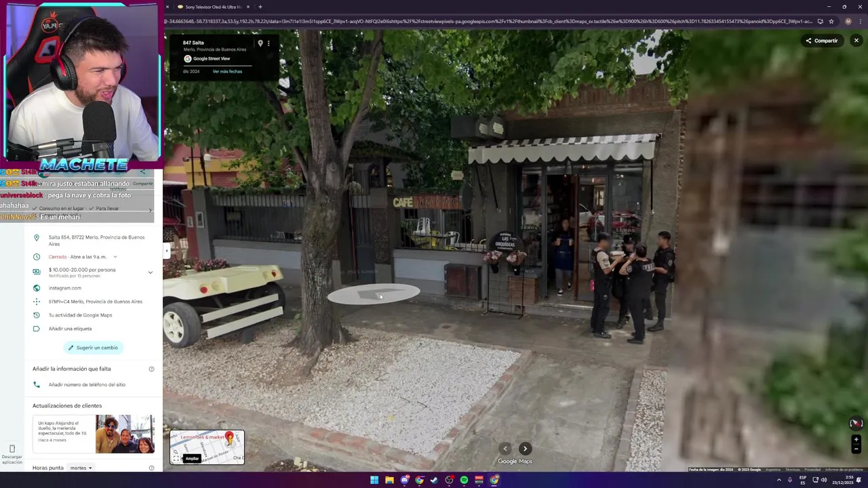The height and width of the screenshot is (488, 868).
Task: Open Spotify from the taskbar
Action: 464,480
